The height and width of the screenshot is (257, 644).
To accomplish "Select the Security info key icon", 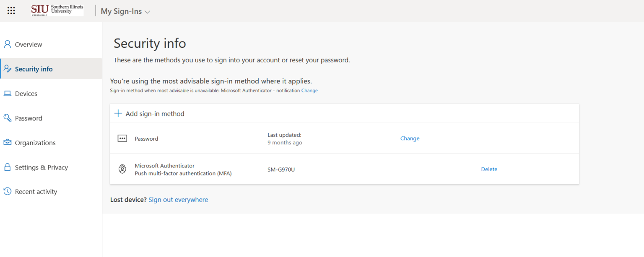I will 7,68.
